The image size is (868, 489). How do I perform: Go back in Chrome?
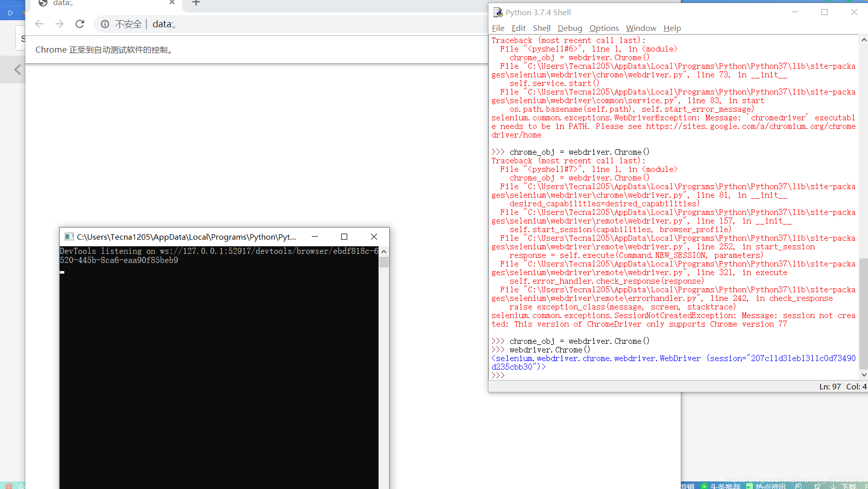tap(39, 24)
